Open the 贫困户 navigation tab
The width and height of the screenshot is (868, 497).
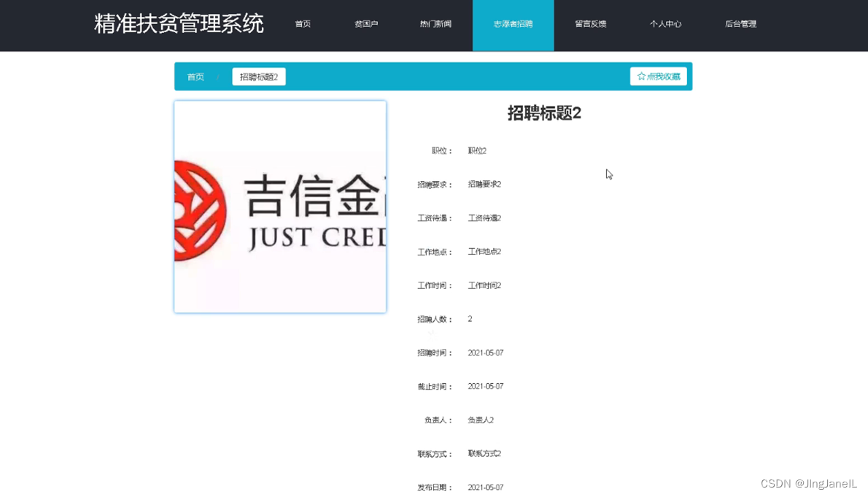pyautogui.click(x=366, y=24)
